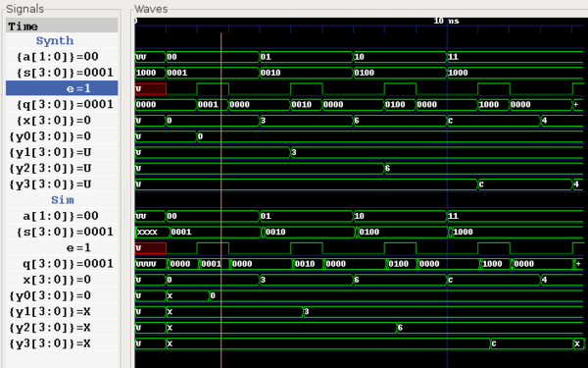Click the red U region of Synth e

[x=150, y=88]
